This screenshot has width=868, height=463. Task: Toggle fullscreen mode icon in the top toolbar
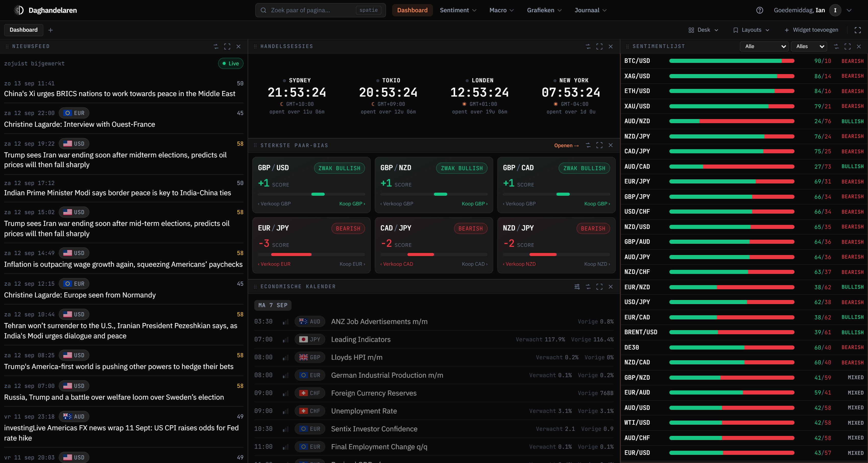click(x=858, y=30)
